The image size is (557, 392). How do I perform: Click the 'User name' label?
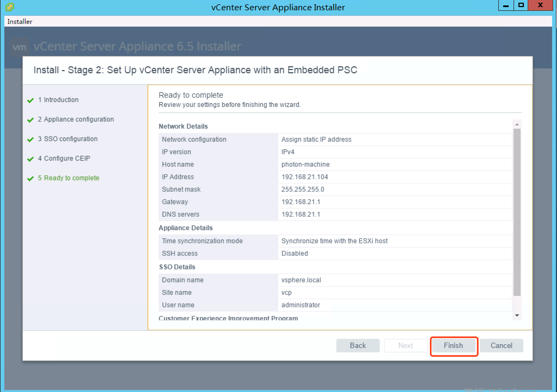pos(178,305)
